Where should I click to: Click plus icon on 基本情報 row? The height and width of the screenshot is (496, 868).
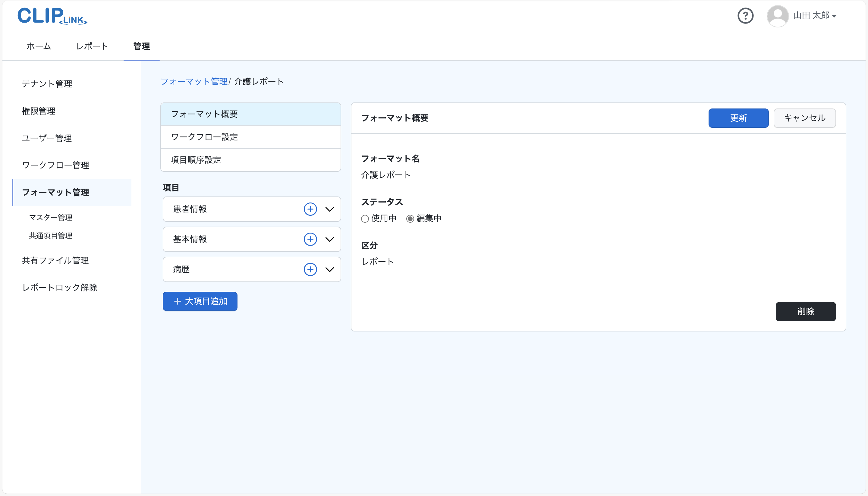[x=310, y=239]
